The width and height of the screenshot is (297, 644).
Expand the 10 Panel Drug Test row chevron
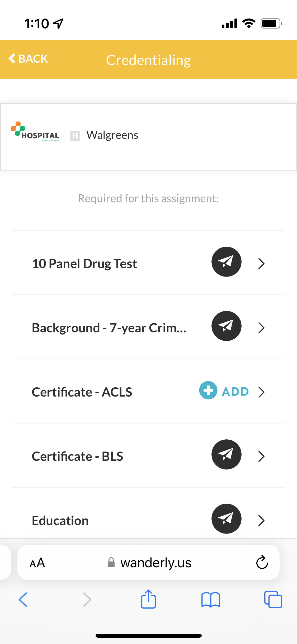pos(261,264)
